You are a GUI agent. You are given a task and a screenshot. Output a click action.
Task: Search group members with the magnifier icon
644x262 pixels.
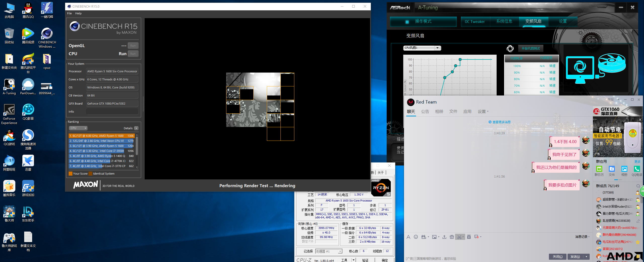[x=638, y=186]
